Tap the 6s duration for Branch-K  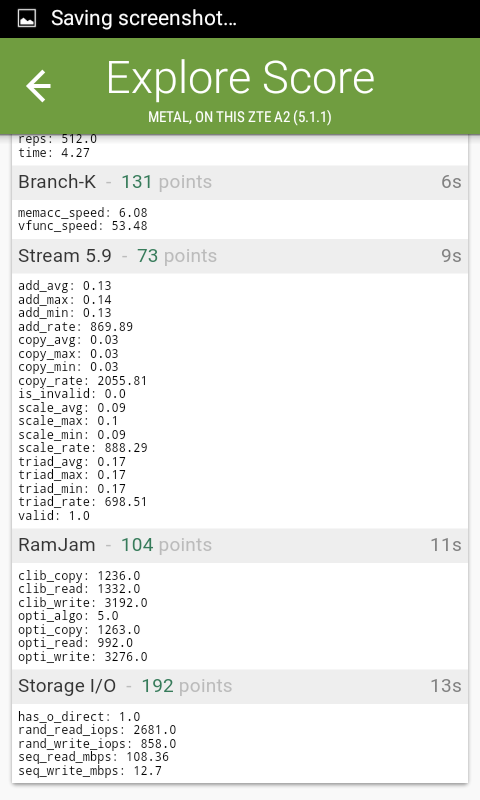pyautogui.click(x=451, y=182)
